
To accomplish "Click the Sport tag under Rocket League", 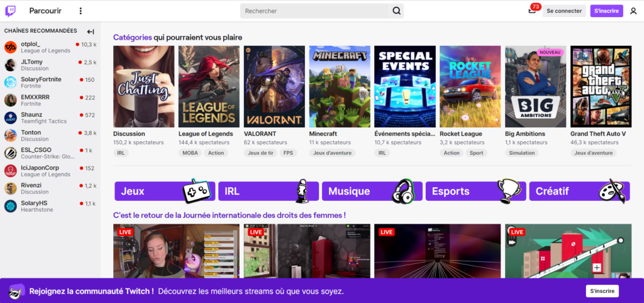I will 477,153.
